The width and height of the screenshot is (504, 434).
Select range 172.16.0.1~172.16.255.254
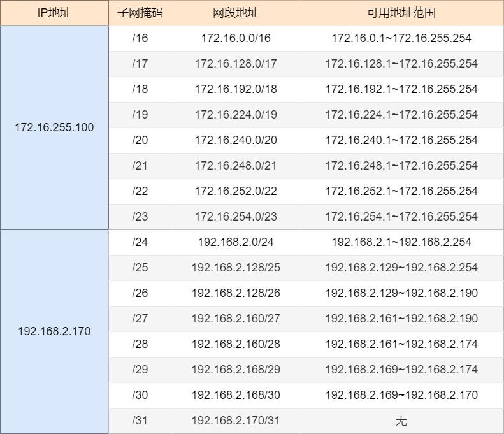pos(401,38)
